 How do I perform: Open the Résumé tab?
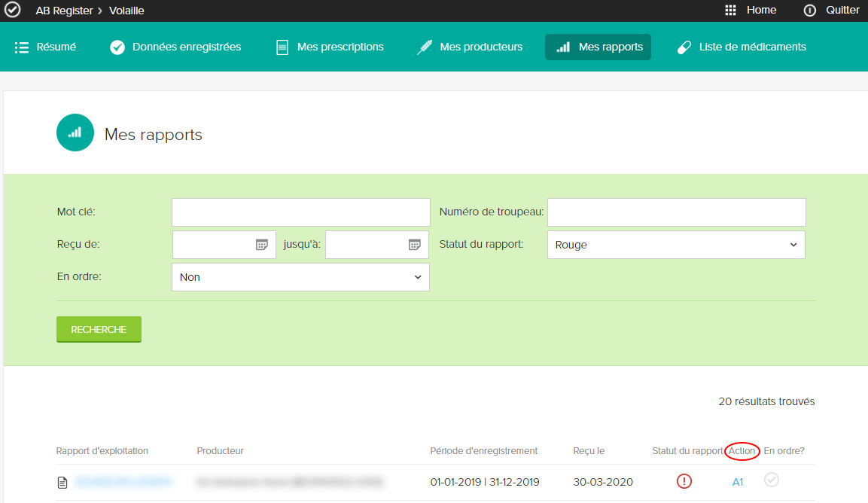[46, 47]
